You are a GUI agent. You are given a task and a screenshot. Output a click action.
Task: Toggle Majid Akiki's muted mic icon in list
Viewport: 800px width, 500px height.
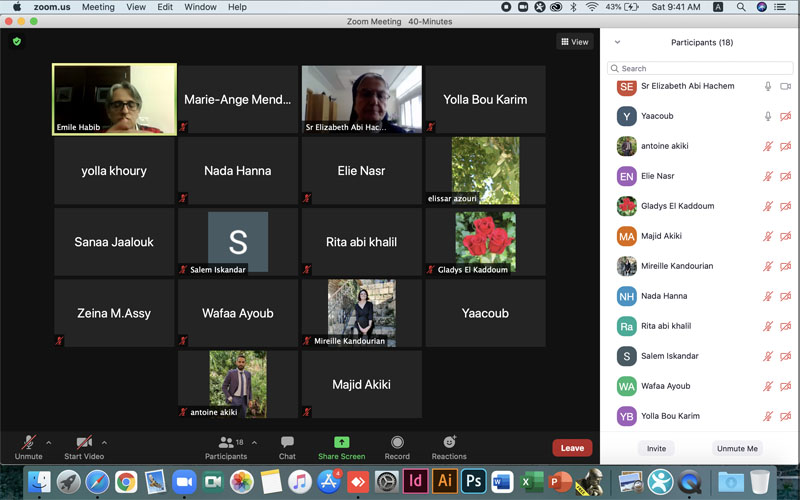coord(768,236)
